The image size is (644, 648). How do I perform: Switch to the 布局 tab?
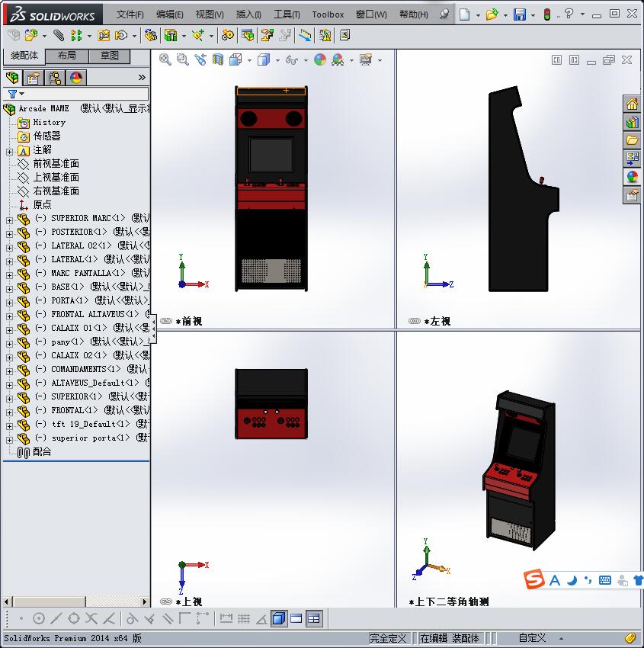66,56
